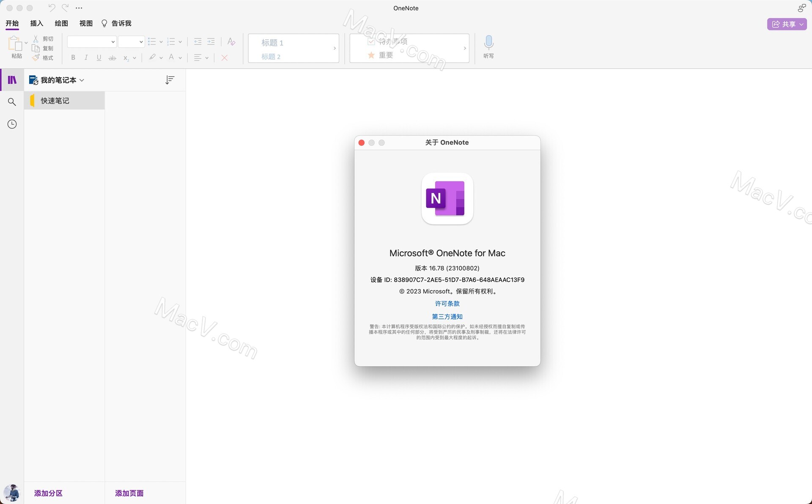The image size is (812, 504).
Task: Click the OneNote app logo in dialog
Action: click(x=447, y=198)
